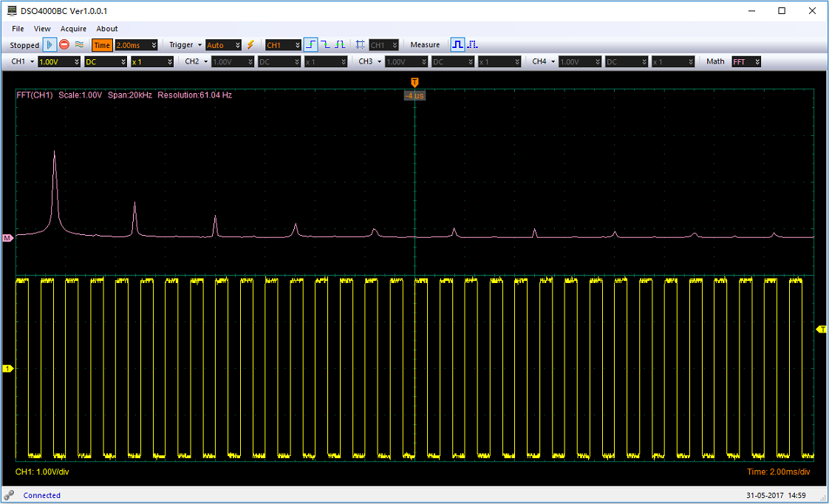Viewport: 829px width, 504px height.
Task: Click the Time: 2.00ms/div readout
Action: (x=778, y=471)
